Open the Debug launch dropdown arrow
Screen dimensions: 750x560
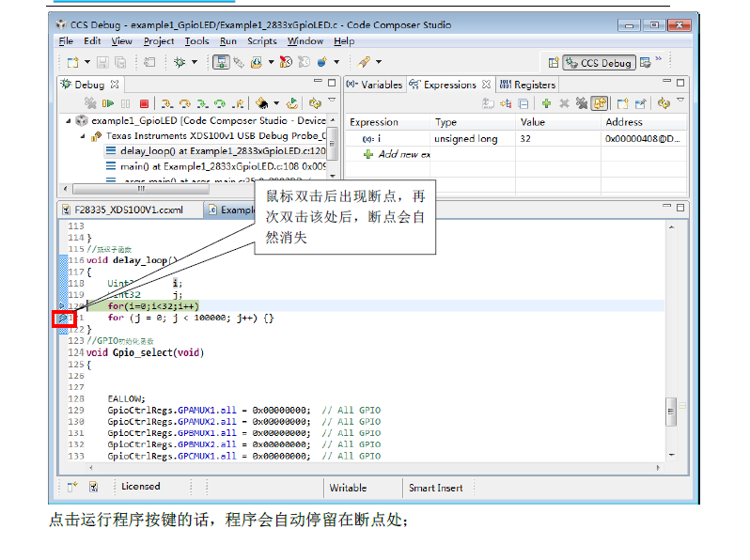coord(195,62)
